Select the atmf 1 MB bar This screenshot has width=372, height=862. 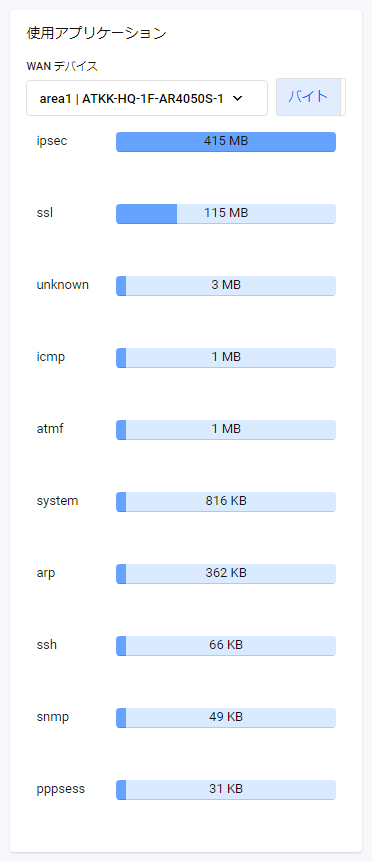click(x=226, y=430)
